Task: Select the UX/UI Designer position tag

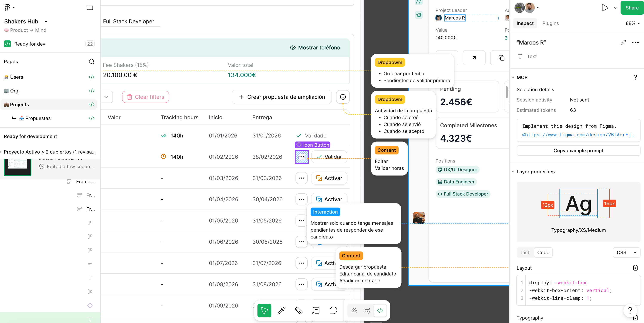Action: (457, 170)
